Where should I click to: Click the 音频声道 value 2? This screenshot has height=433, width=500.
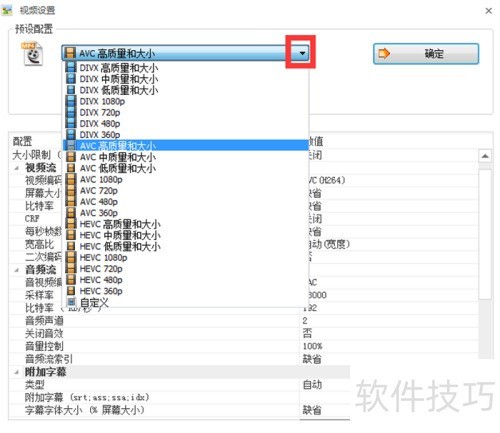coord(305,321)
